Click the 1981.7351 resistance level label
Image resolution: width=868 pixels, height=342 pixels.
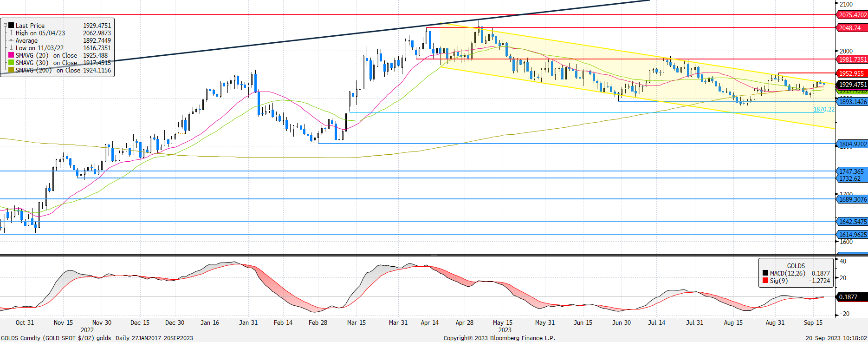pos(852,59)
